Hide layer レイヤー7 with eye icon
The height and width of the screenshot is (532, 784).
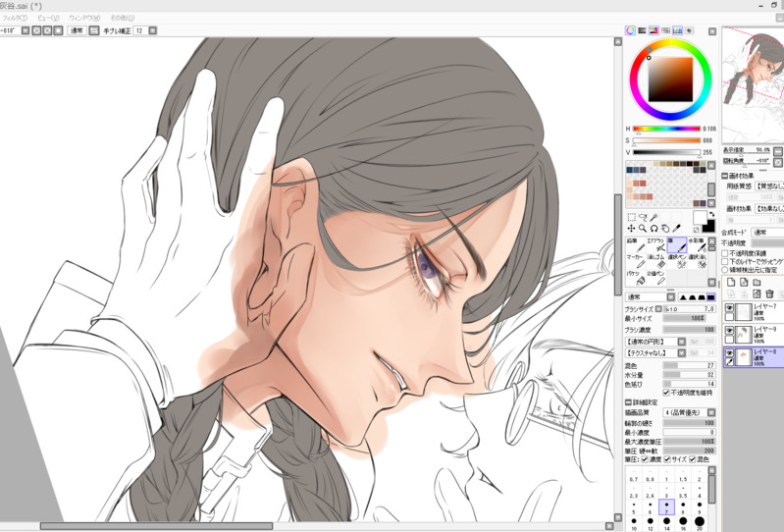pos(729,307)
